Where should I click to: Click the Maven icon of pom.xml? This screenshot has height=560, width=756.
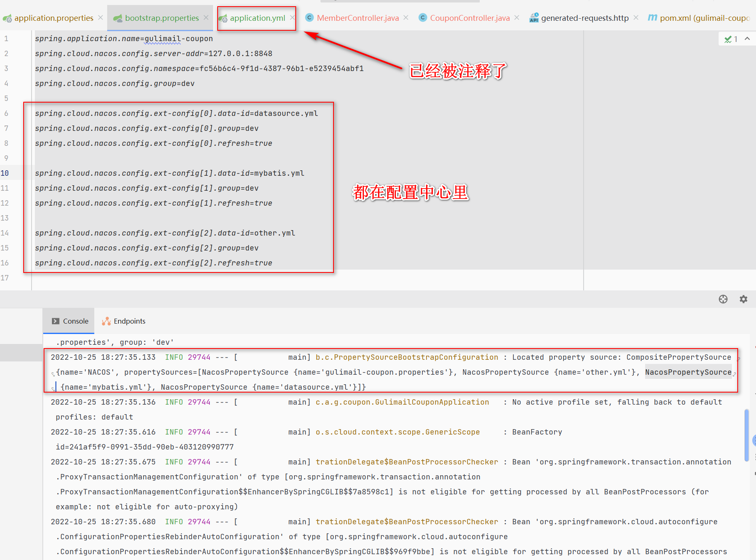pyautogui.click(x=653, y=17)
